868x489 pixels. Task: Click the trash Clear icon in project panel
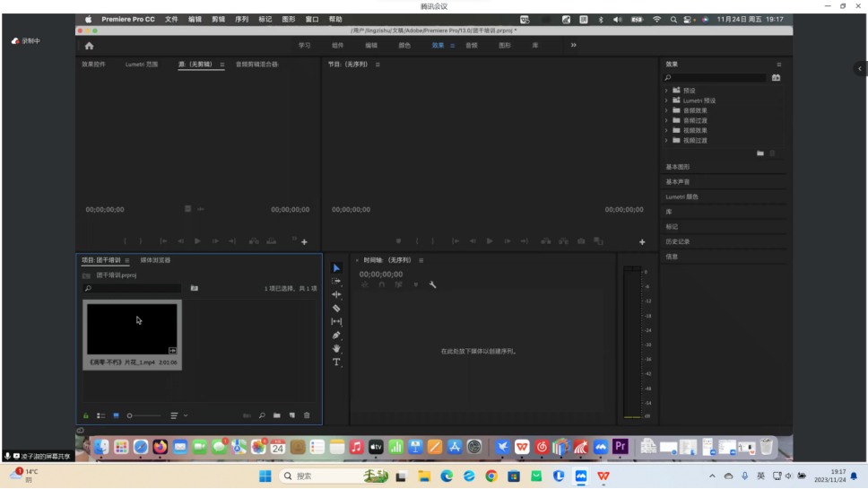pyautogui.click(x=307, y=415)
